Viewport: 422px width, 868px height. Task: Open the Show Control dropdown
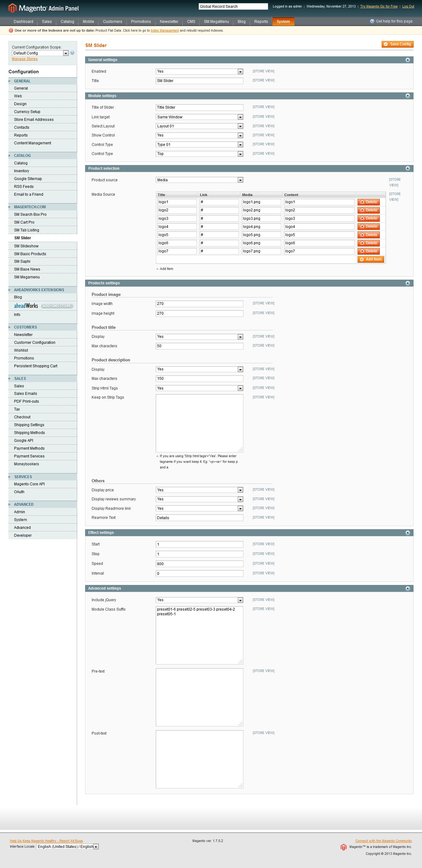click(x=199, y=135)
